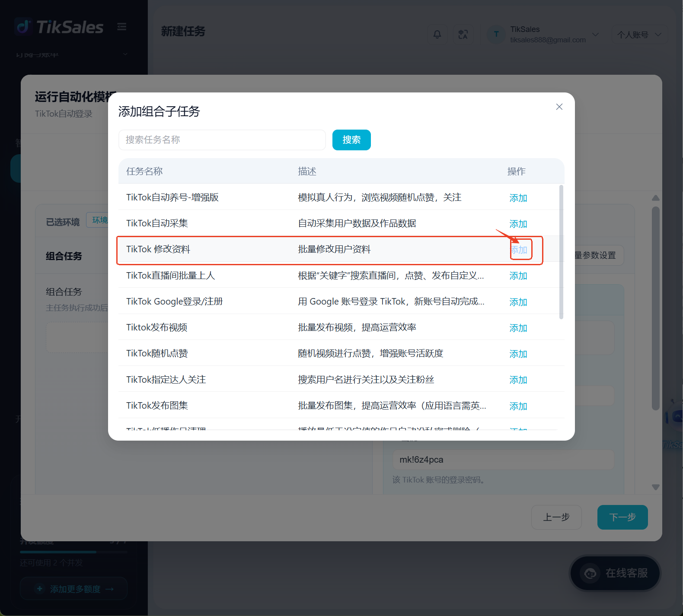Click the down arrow of the right scrollbar
The image size is (683, 616).
coord(656,487)
